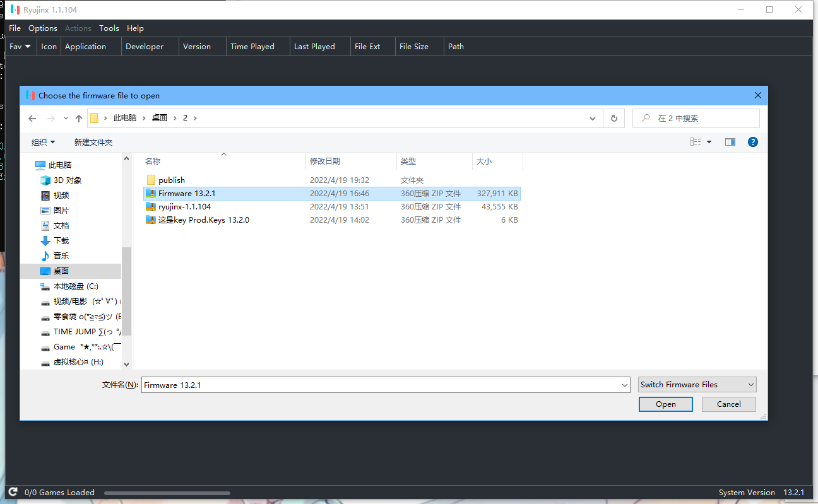
Task: Select the ryujinx-1.1.104 zip file
Action: pos(184,207)
